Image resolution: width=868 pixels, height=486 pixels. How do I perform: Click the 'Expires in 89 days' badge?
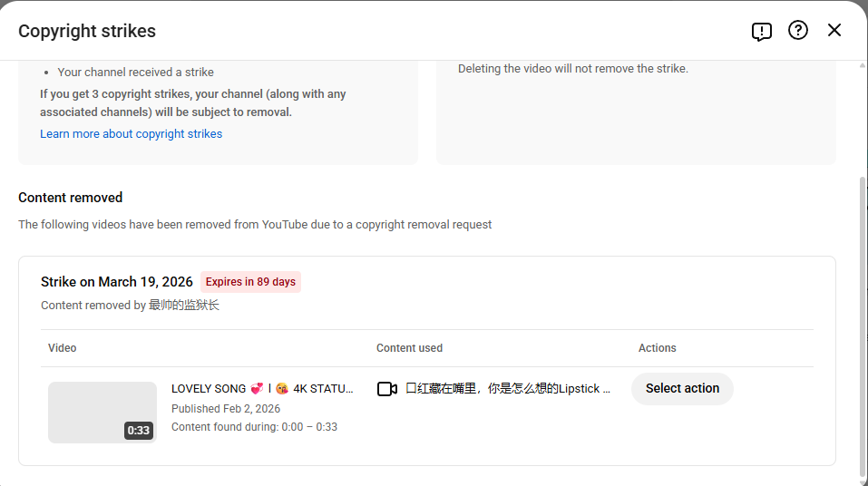(x=250, y=282)
